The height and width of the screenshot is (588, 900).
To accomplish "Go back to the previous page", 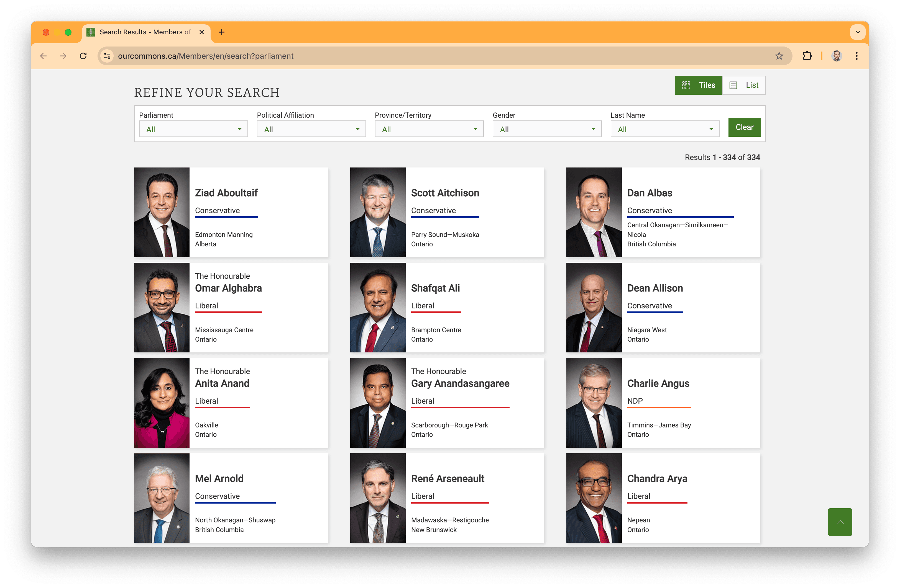I will 44,56.
